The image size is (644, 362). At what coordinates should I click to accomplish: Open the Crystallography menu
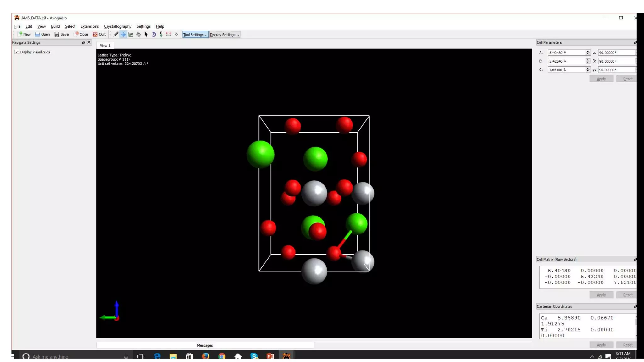pos(118,26)
